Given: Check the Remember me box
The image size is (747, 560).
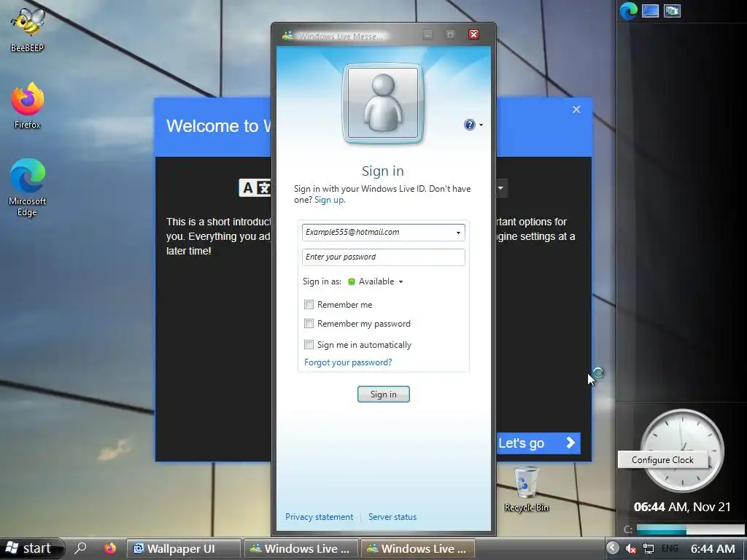Looking at the screenshot, I should 309,304.
